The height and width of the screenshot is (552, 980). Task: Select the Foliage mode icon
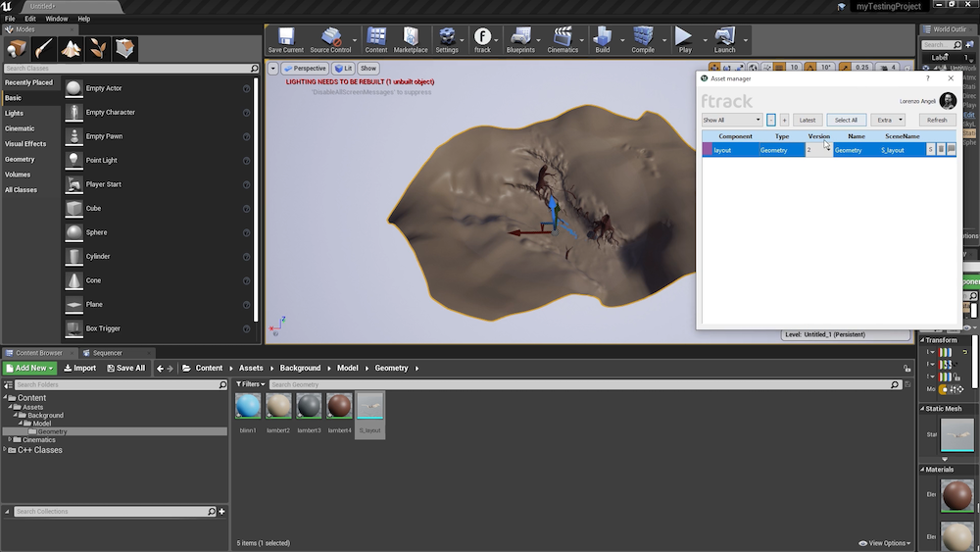tap(97, 48)
